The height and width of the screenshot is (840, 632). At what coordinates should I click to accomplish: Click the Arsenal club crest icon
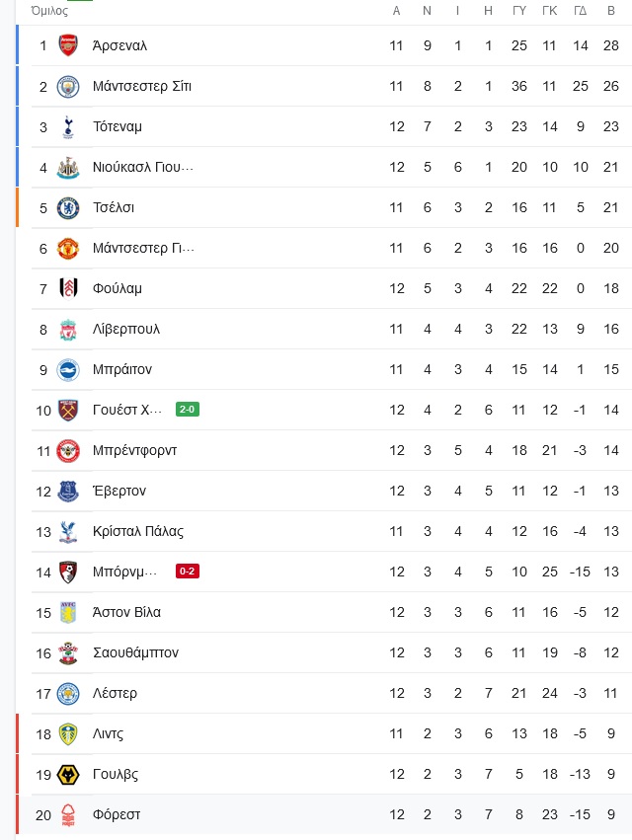pos(68,46)
